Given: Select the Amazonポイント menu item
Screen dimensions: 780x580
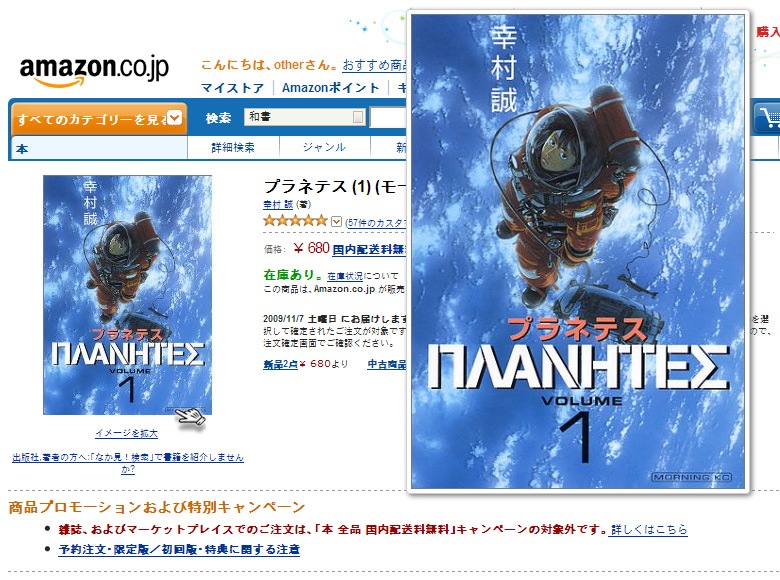Looking at the screenshot, I should point(330,88).
